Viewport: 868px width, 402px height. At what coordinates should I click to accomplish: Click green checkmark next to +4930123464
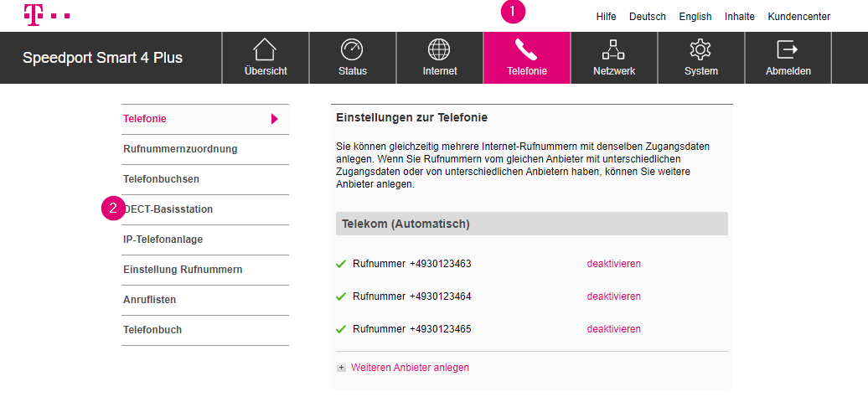tap(341, 296)
